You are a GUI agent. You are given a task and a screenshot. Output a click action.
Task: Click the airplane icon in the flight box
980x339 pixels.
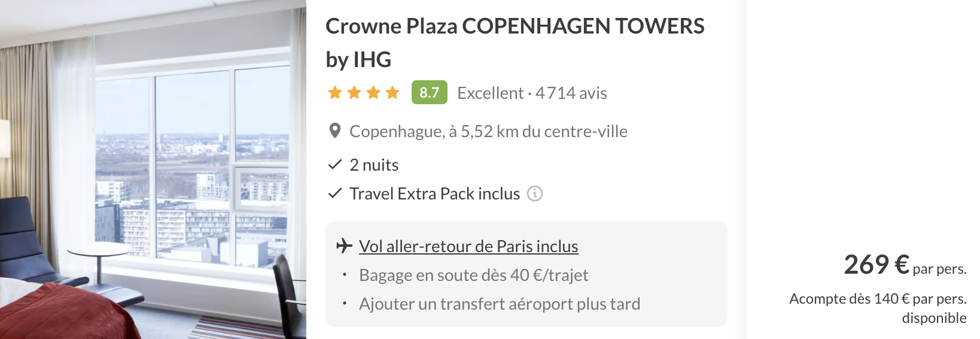click(x=344, y=246)
